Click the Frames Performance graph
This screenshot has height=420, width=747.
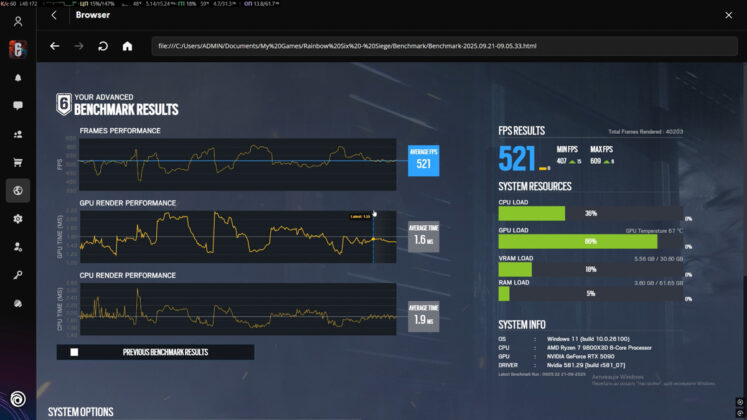coord(238,165)
